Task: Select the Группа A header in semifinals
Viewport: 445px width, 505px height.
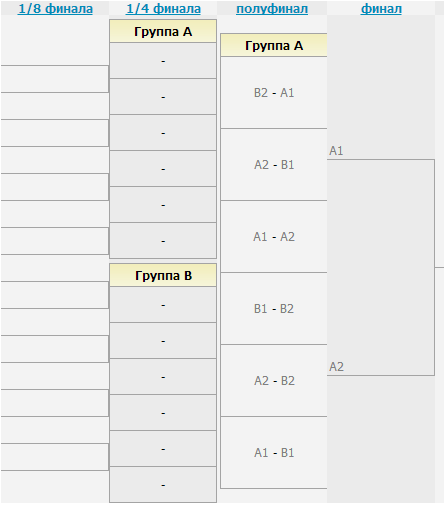Action: coord(274,45)
